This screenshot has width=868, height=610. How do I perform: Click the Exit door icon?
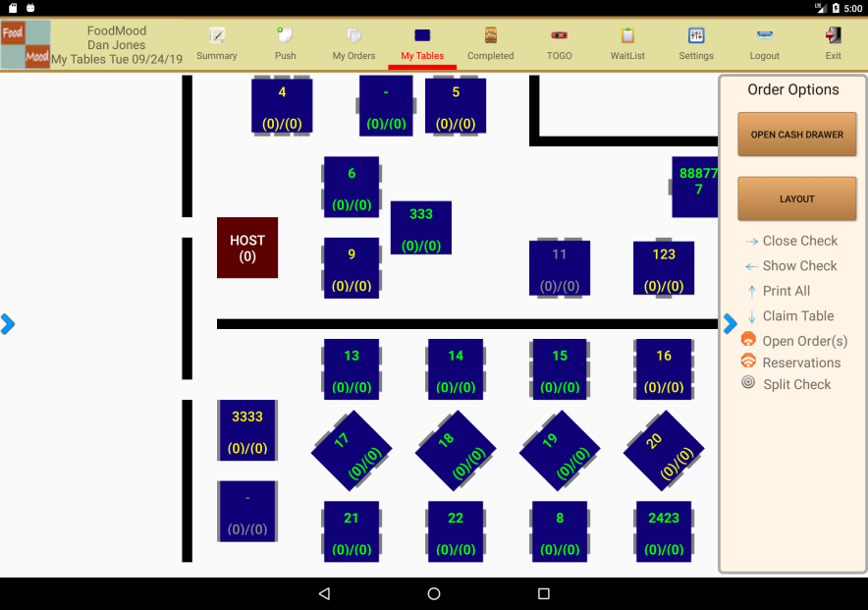[x=833, y=36]
